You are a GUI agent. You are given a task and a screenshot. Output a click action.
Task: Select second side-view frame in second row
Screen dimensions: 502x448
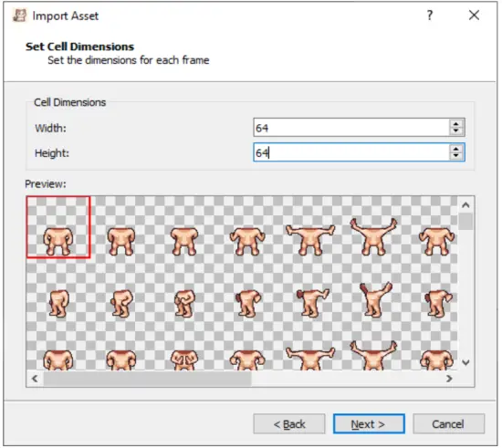pyautogui.click(x=121, y=303)
